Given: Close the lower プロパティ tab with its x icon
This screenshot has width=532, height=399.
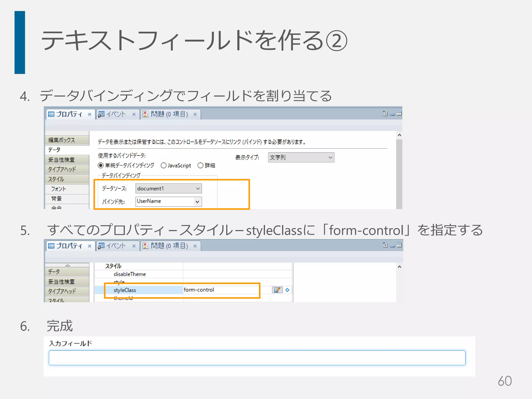Looking at the screenshot, I should pyautogui.click(x=90, y=246).
